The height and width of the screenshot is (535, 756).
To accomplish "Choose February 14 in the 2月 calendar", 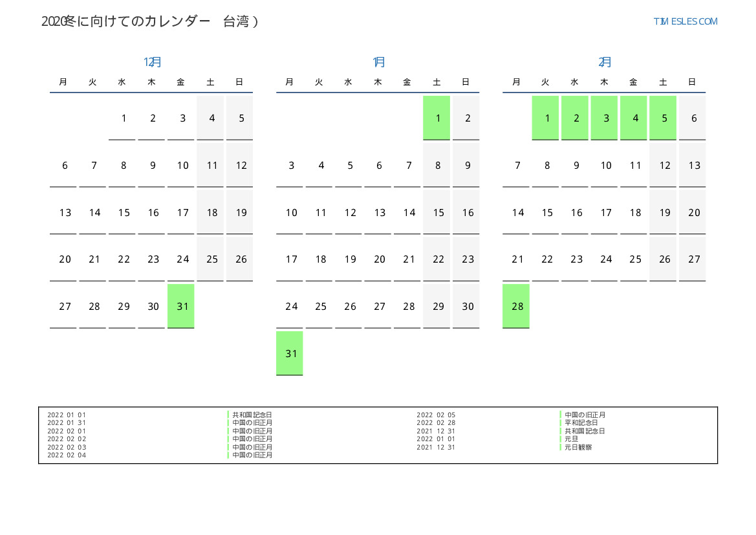I will [516, 212].
